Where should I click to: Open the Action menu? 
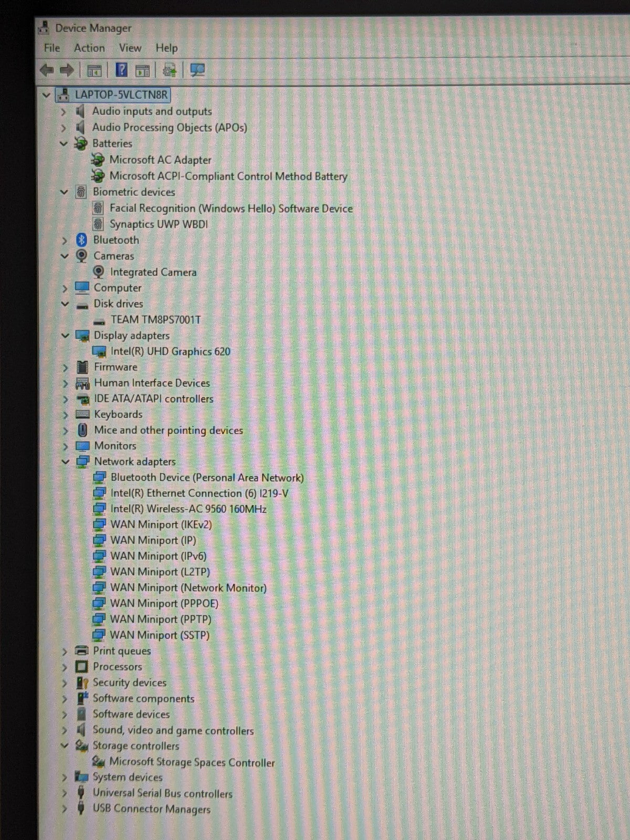click(x=89, y=48)
